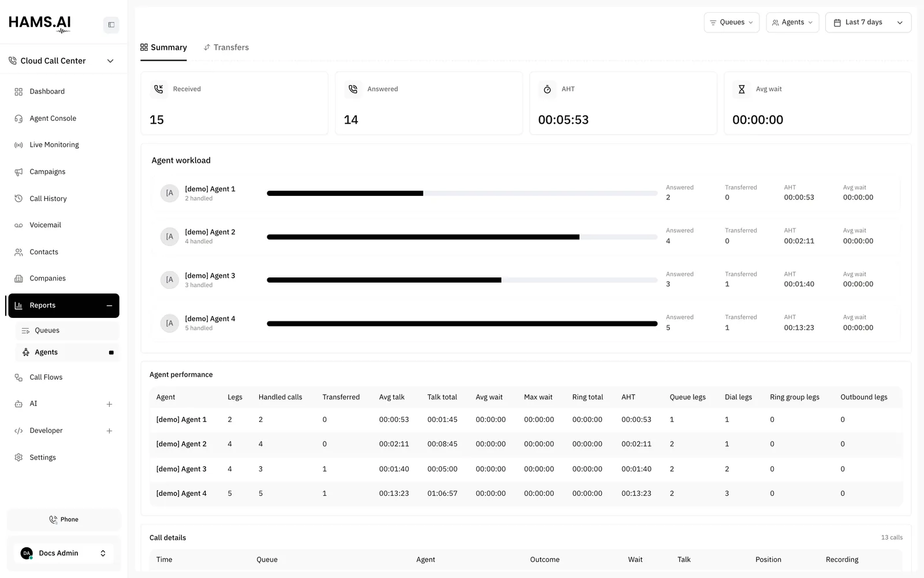Click [demo] Agent 2 in performance table
Image resolution: width=924 pixels, height=578 pixels.
pyautogui.click(x=181, y=444)
